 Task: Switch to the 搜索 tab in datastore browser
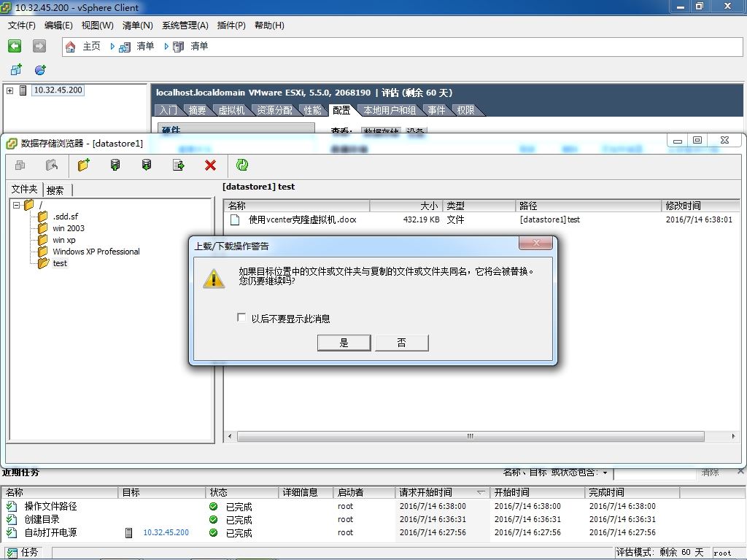(x=55, y=190)
